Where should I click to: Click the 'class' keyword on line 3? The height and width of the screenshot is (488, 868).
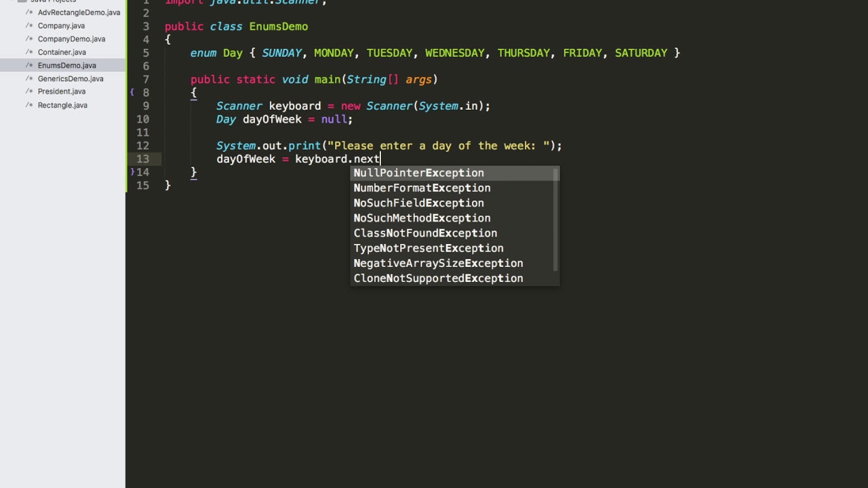click(x=226, y=26)
